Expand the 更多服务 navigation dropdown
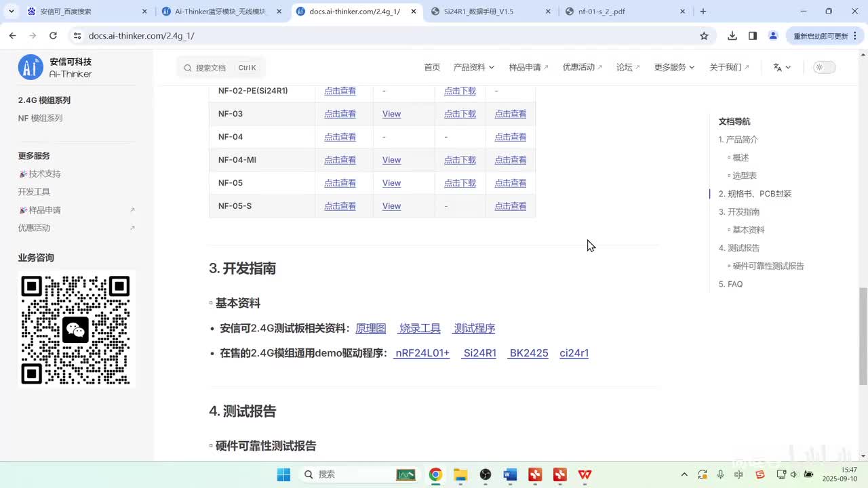 coord(674,67)
